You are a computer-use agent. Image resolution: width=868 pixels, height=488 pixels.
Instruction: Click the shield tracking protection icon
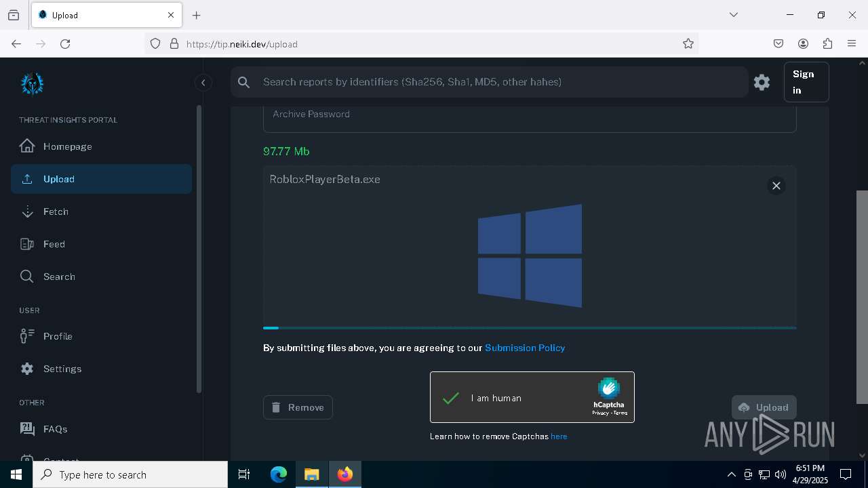[x=155, y=43]
